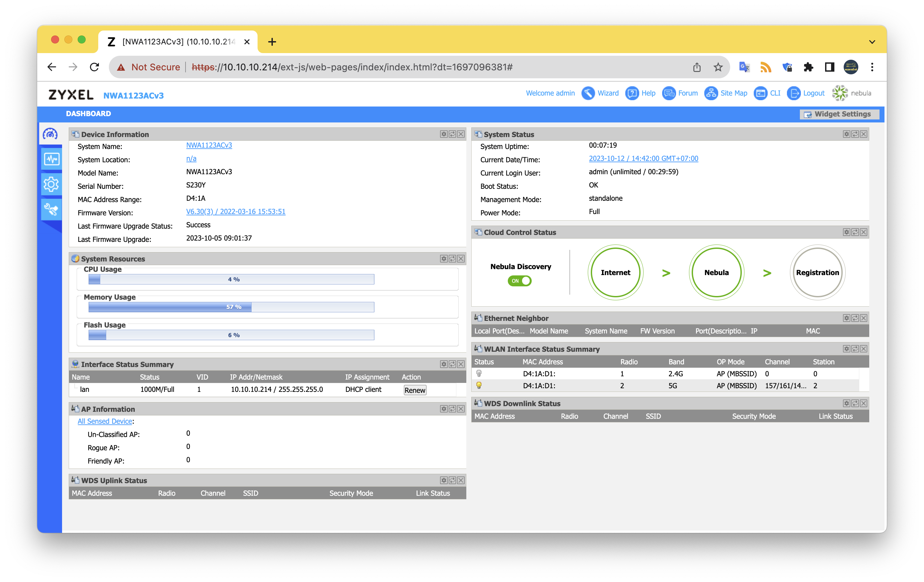Refresh the System Resources widget
Viewport: 924px width, 582px height.
(x=452, y=258)
